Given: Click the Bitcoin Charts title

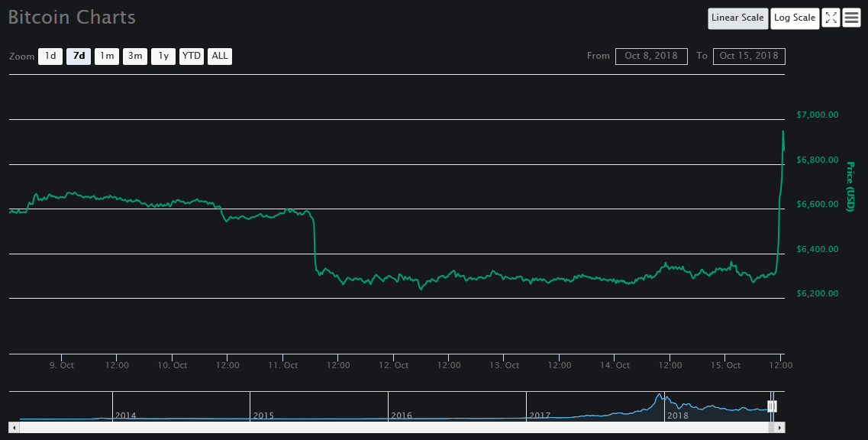Looking at the screenshot, I should pos(72,17).
